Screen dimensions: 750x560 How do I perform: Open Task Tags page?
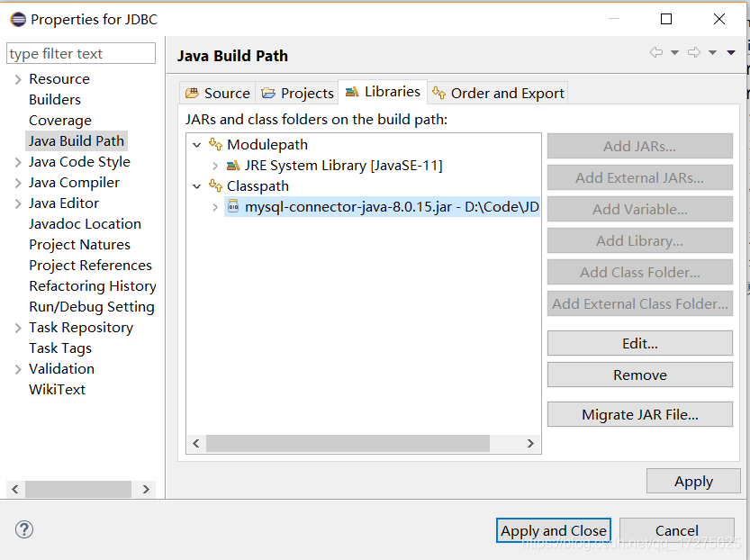[x=59, y=348]
